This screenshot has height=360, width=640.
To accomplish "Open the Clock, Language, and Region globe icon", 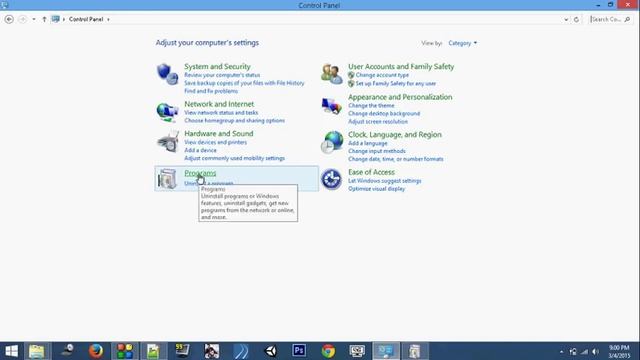I will click(331, 142).
